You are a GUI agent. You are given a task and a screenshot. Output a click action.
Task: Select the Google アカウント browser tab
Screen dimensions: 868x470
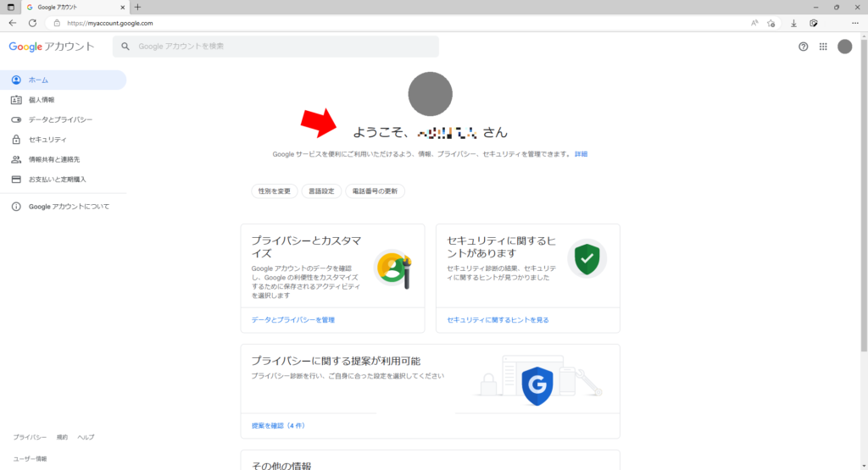(x=75, y=7)
